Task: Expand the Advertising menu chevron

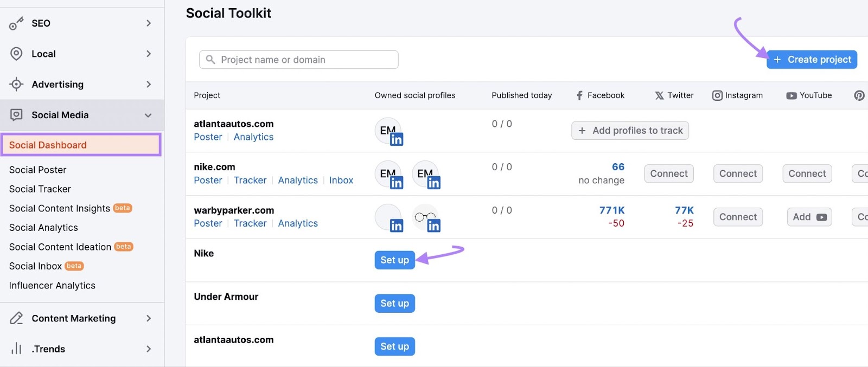Action: [149, 84]
